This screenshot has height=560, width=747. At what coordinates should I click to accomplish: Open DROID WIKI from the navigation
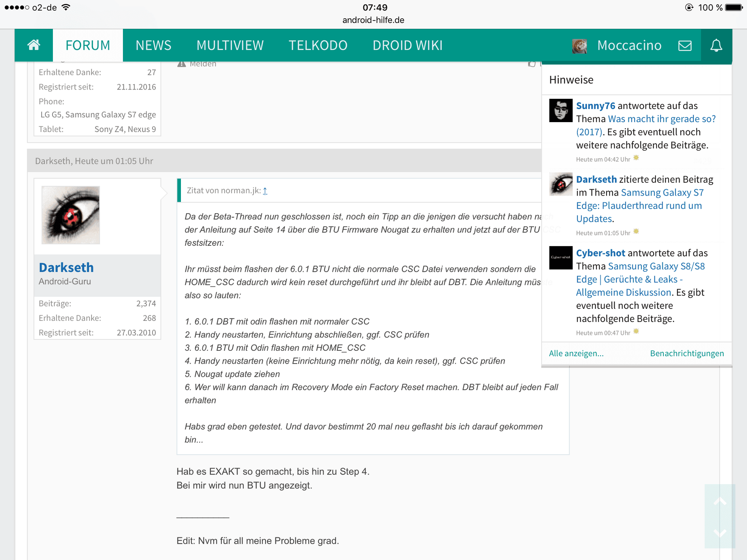click(x=407, y=45)
